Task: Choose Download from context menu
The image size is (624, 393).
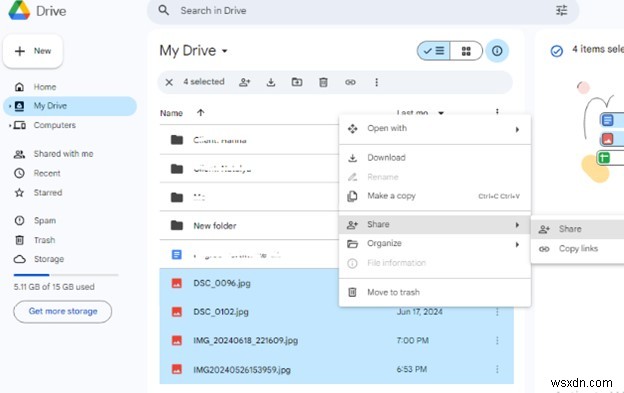Action: pos(435,158)
